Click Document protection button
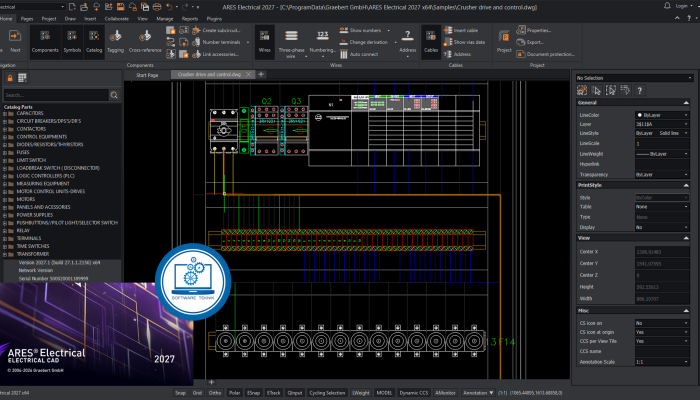 [546, 54]
